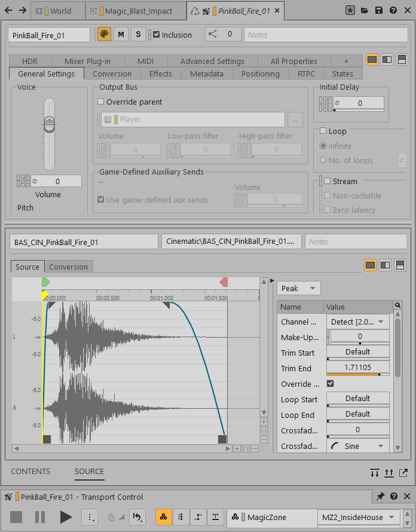Image resolution: width=416 pixels, height=532 pixels.
Task: Mute the PinkBall_Fire_01 object with M
Action: tap(121, 35)
